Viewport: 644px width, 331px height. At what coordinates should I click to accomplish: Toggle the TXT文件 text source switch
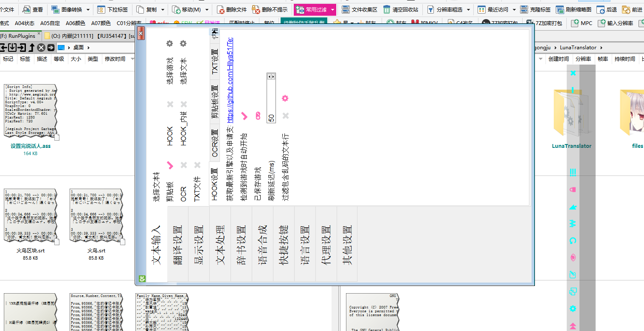[x=197, y=165]
